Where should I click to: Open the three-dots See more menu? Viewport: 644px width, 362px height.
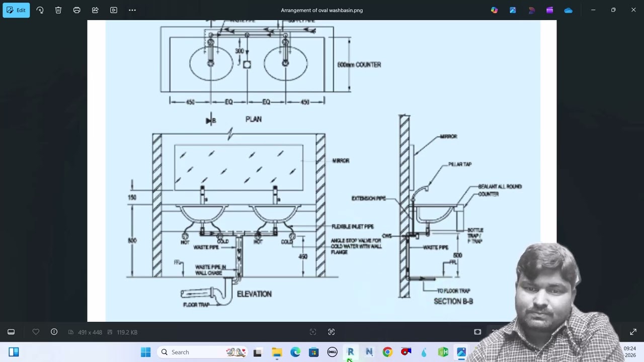coord(132,10)
